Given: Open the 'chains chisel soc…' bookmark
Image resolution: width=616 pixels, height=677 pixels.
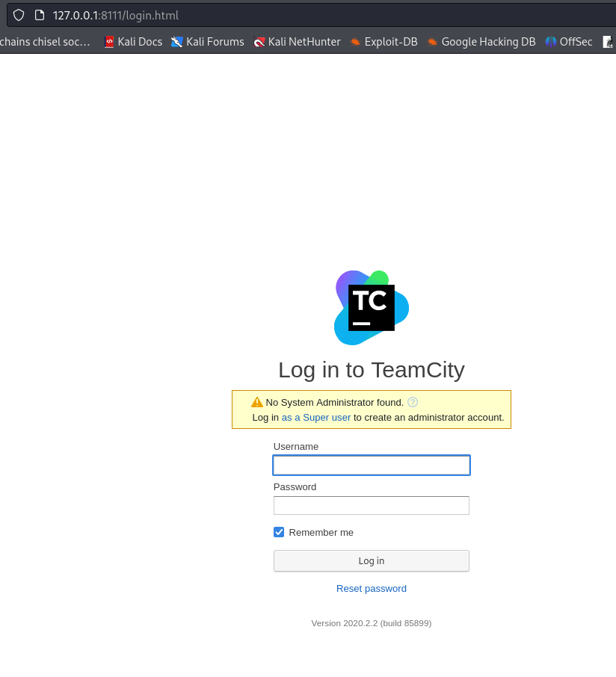Looking at the screenshot, I should [x=45, y=42].
